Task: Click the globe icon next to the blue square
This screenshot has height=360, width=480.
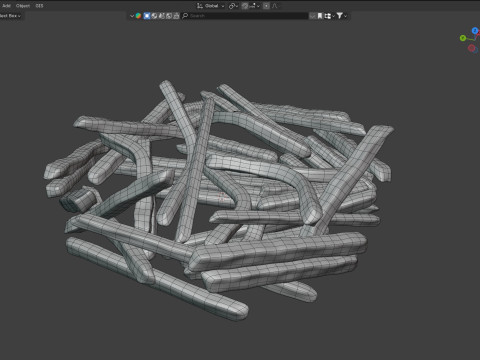Action: (x=154, y=16)
